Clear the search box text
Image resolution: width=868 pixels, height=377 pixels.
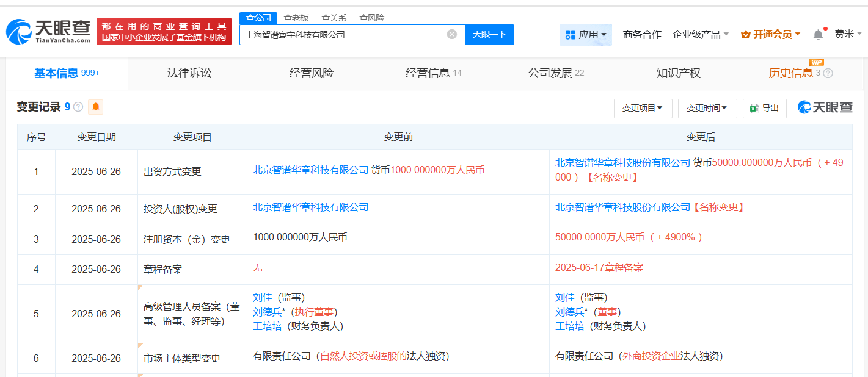pos(452,34)
